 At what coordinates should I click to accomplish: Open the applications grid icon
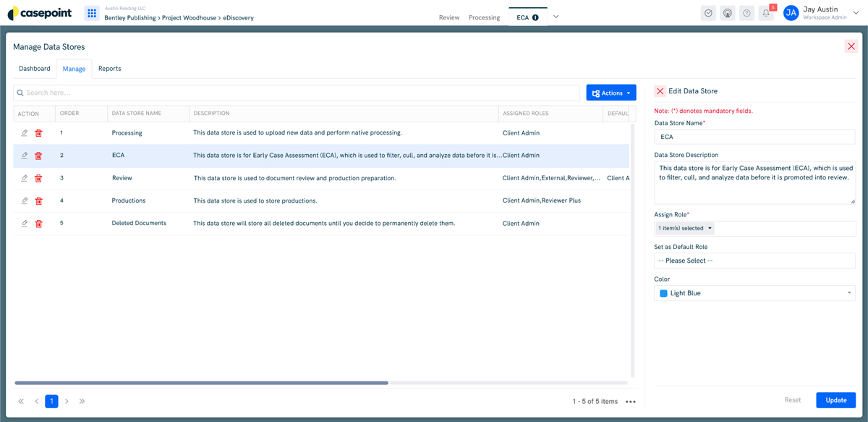91,12
